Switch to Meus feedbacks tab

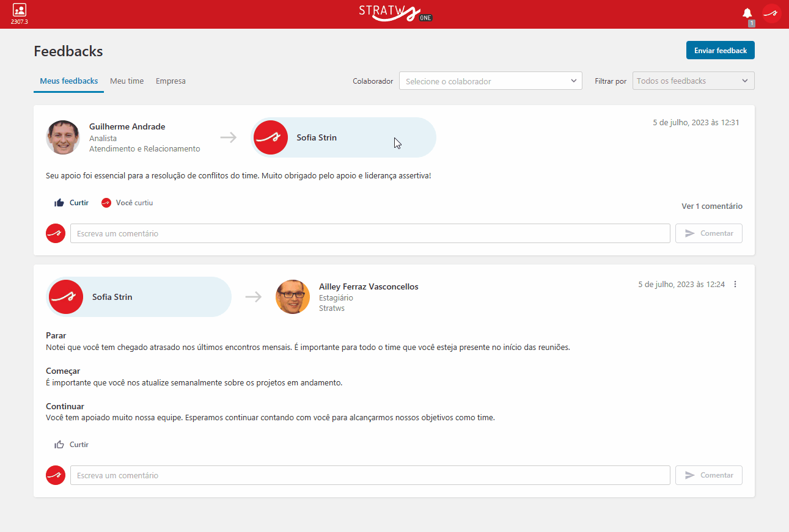(68, 81)
